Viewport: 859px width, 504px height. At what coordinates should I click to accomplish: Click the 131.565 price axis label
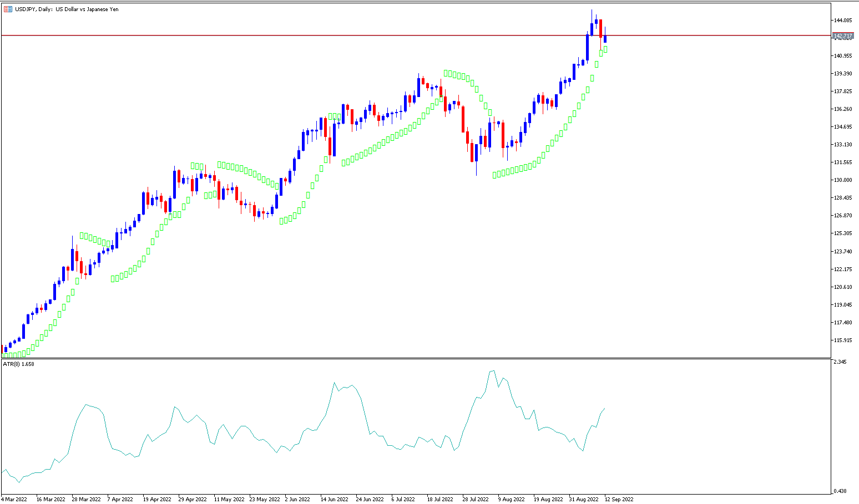(843, 162)
